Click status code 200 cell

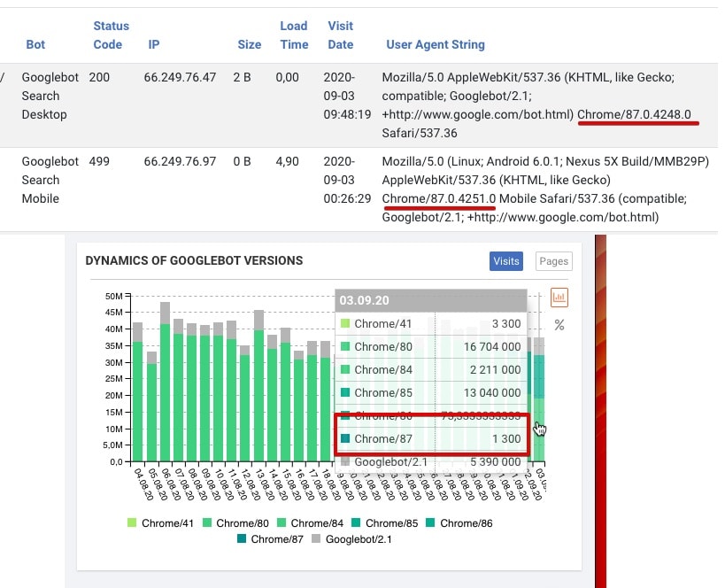(99, 77)
